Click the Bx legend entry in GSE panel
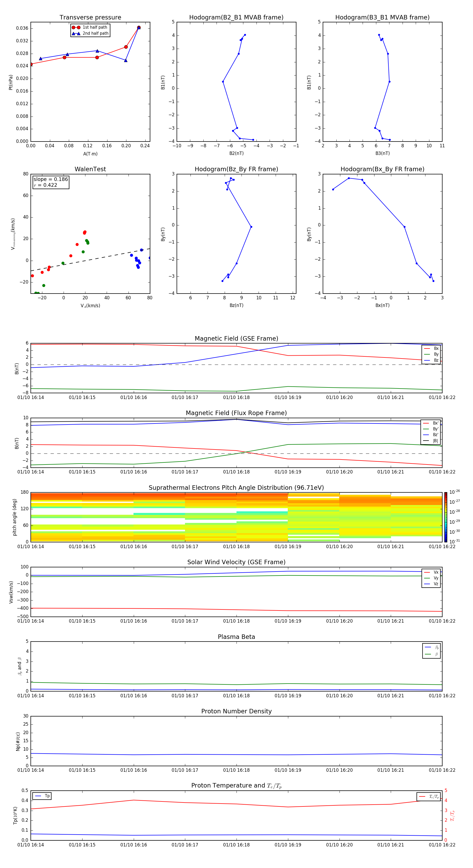This screenshot has height=868, width=473. click(x=431, y=349)
